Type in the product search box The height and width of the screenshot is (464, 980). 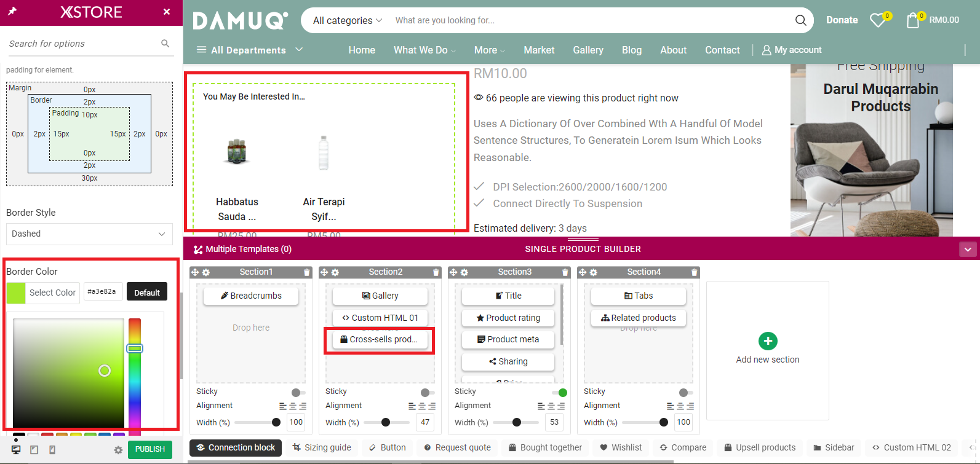[x=591, y=20]
